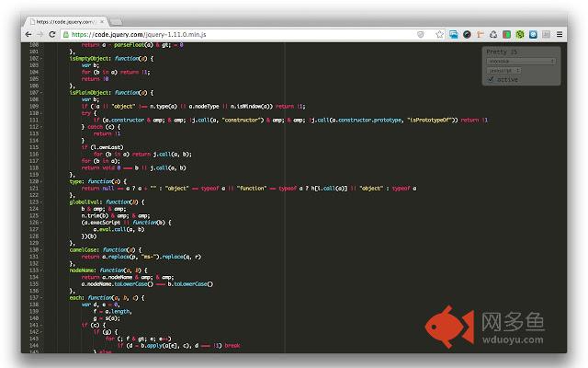588x368 pixels.
Task: Click the browser forward arrow
Action: pyautogui.click(x=42, y=34)
